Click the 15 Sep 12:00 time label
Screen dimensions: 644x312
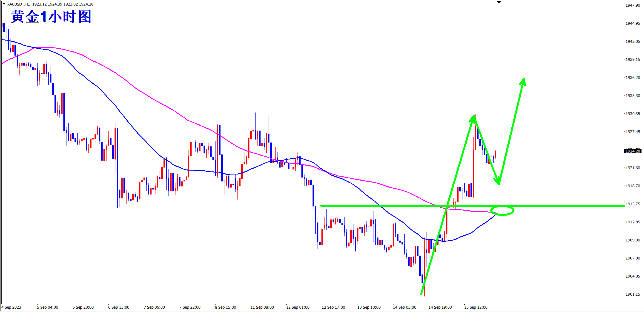(x=475, y=307)
